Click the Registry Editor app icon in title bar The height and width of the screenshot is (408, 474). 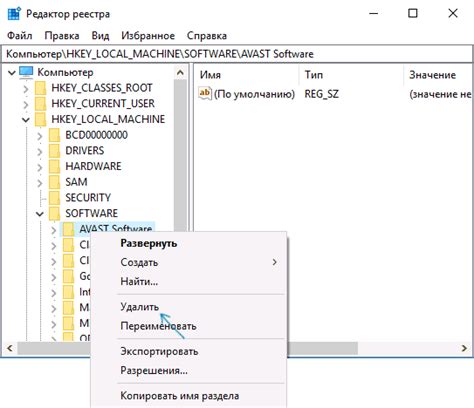[14, 14]
